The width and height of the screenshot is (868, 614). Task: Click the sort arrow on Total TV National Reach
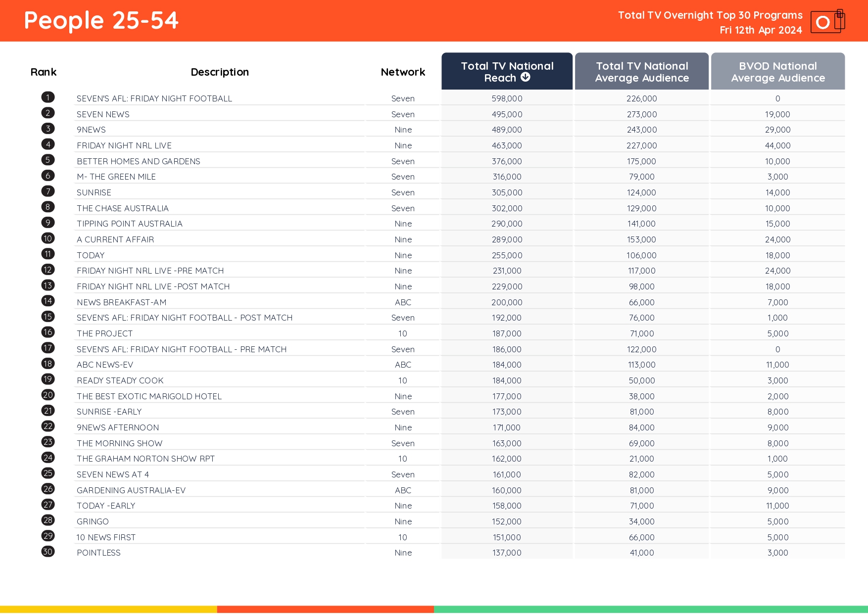click(526, 77)
